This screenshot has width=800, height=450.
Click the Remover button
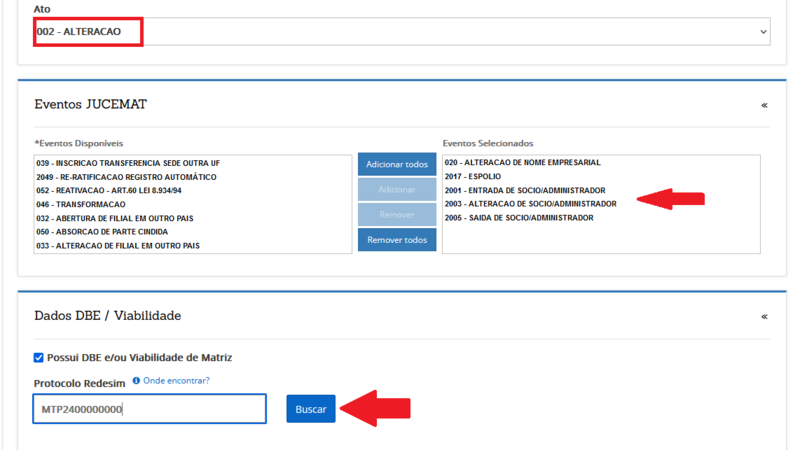point(397,215)
